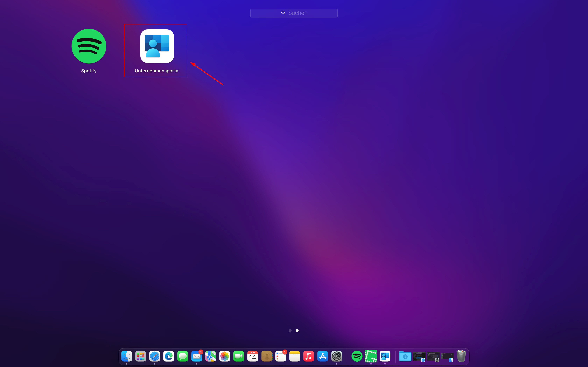This screenshot has width=588, height=367.
Task: Open System Settings from the Dock
Action: coord(337,356)
